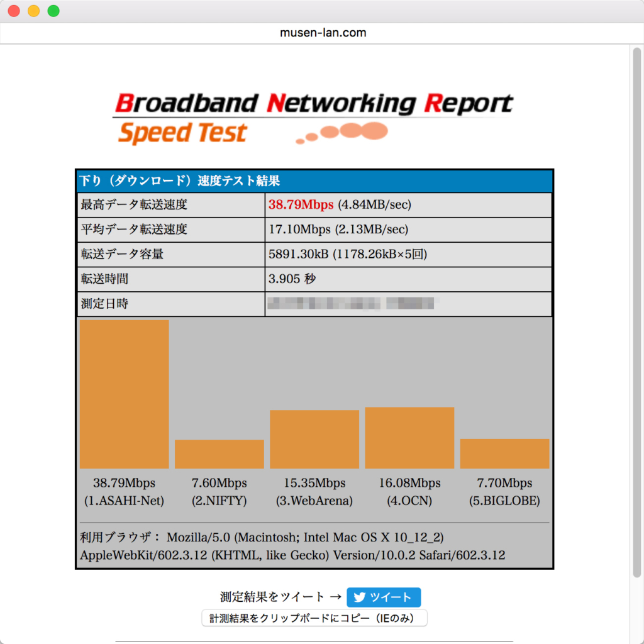Click the 利用ブラウザ user agent text
The height and width of the screenshot is (644, 644).
[293, 547]
